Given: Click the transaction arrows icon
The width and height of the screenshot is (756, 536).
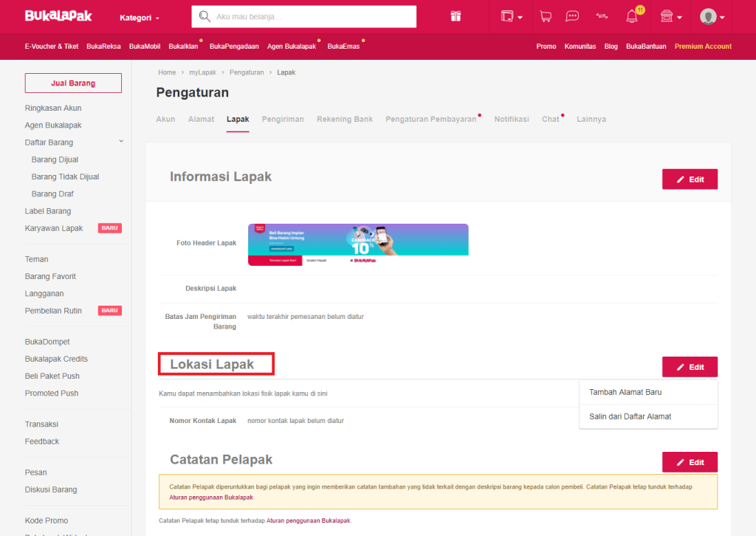Looking at the screenshot, I should coord(602,16).
